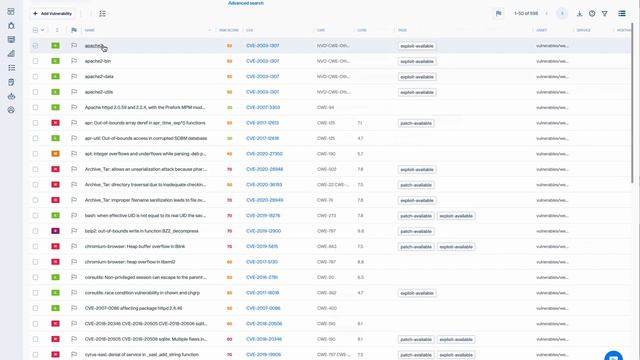The height and width of the screenshot is (360, 640).
Task: Flag the apache2-bin row
Action: (x=74, y=61)
